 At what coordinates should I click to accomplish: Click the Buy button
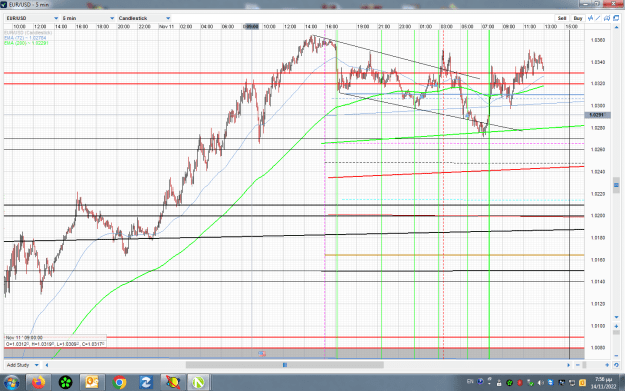pos(578,18)
